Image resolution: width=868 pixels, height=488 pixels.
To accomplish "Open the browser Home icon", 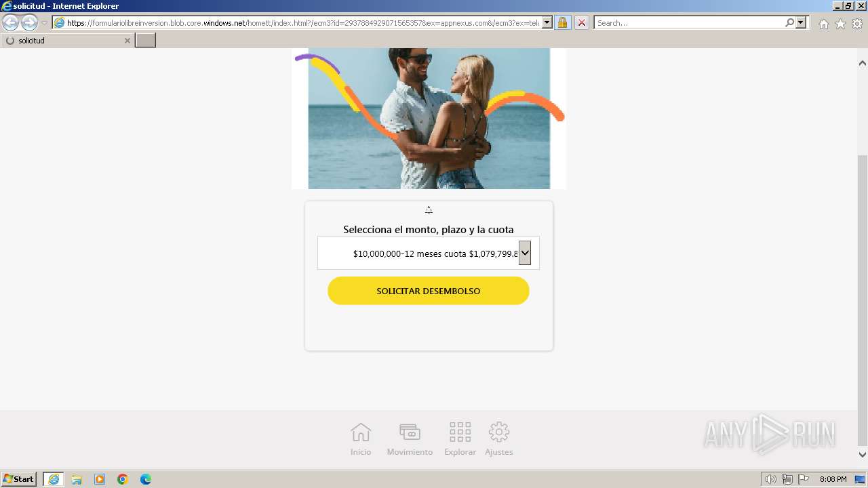I will pos(823,24).
